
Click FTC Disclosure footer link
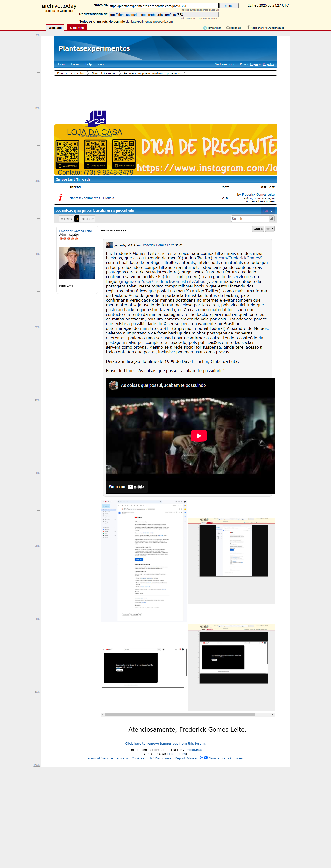click(159, 758)
